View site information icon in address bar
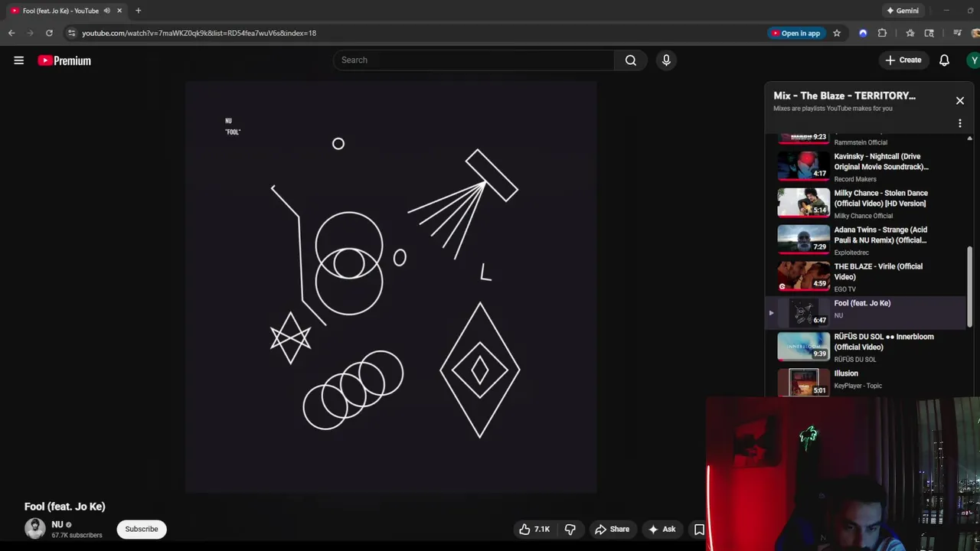The width and height of the screenshot is (980, 551). (x=71, y=33)
